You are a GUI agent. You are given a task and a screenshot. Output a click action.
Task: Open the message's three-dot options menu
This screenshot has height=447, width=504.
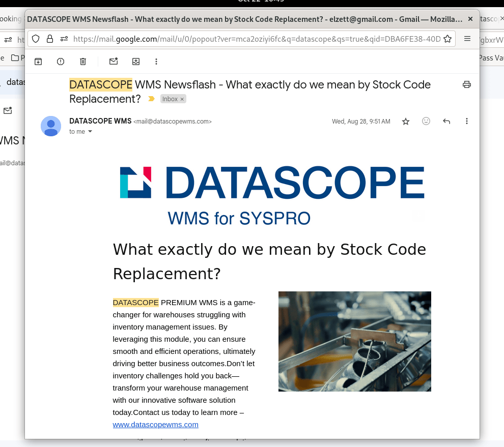(x=467, y=122)
